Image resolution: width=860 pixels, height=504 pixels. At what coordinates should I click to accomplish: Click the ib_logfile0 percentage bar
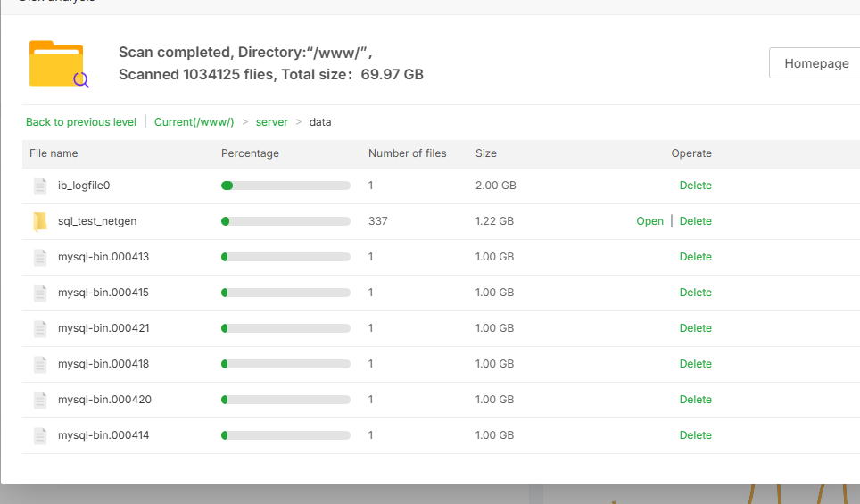point(285,186)
